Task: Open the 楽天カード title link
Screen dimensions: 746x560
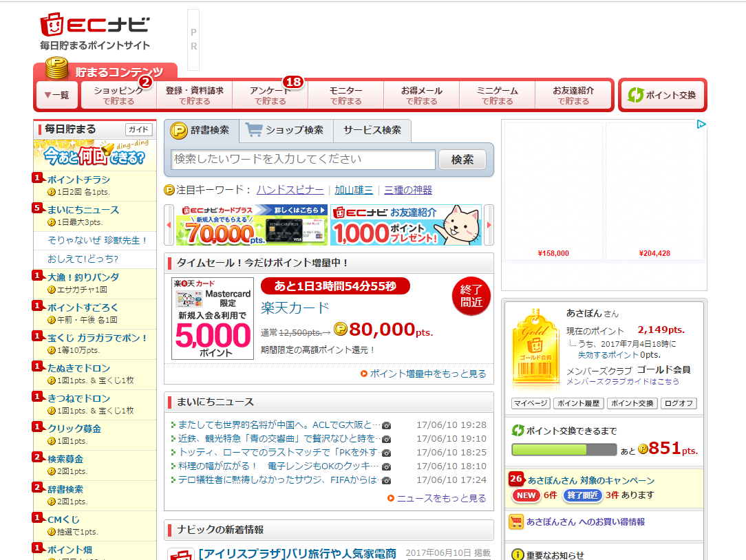Action: [x=295, y=308]
